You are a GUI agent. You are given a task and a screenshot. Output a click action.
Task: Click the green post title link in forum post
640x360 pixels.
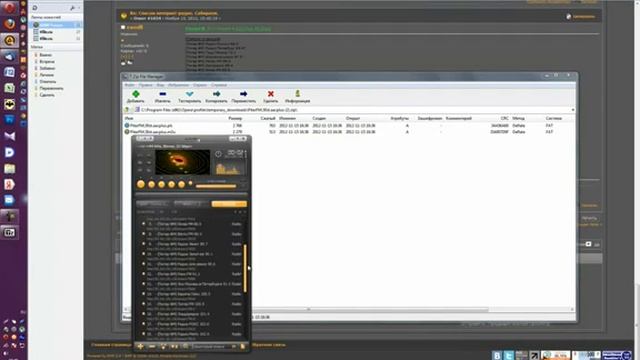pos(228,29)
